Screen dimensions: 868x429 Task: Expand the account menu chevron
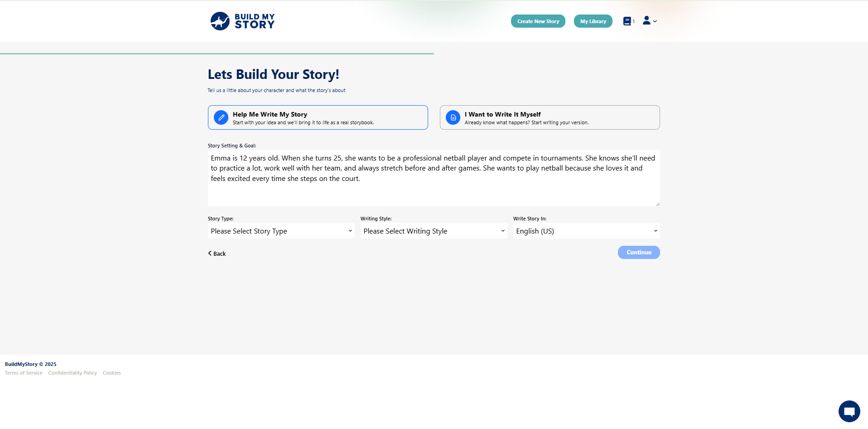pyautogui.click(x=655, y=21)
